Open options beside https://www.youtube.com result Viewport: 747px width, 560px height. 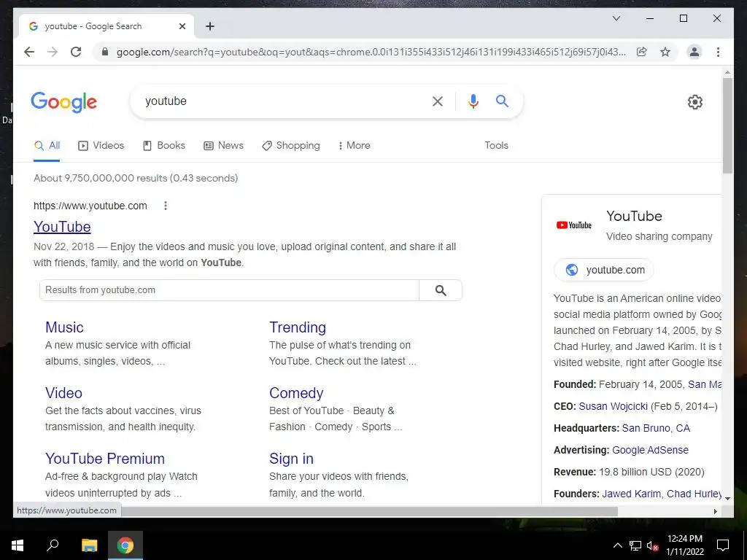click(x=166, y=206)
